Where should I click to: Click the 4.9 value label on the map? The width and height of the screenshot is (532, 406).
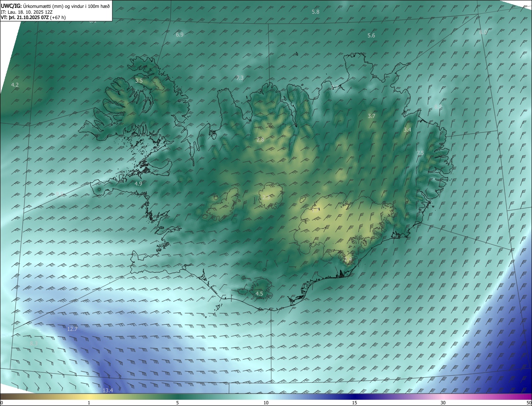click(x=138, y=183)
